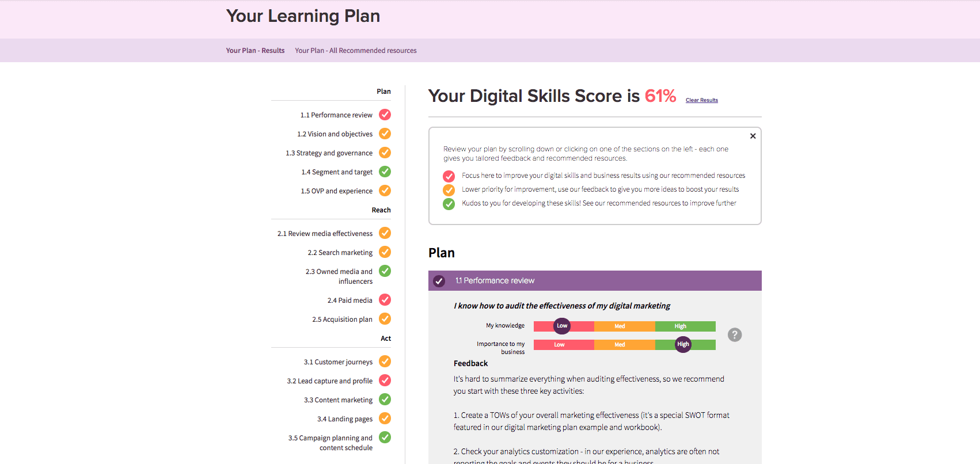The image size is (980, 464).
Task: Click the Clear Results link
Action: click(x=701, y=100)
